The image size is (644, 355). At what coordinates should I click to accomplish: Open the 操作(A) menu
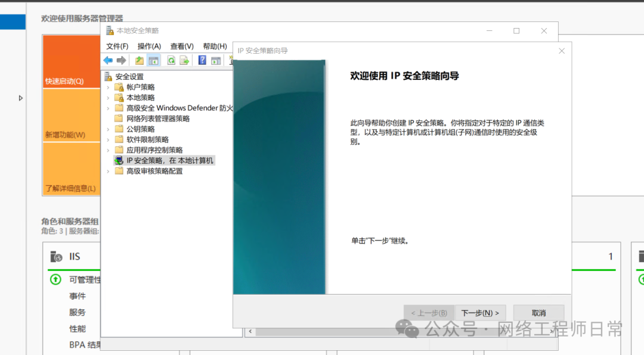[x=149, y=46]
